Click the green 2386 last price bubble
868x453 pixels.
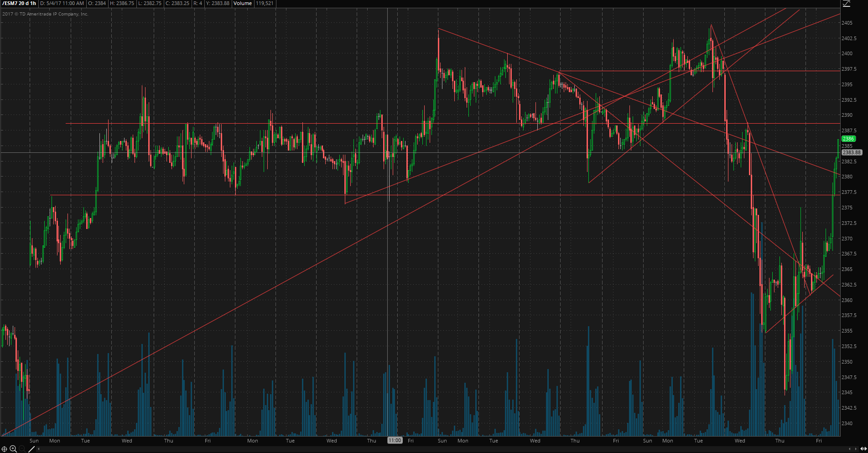point(848,139)
